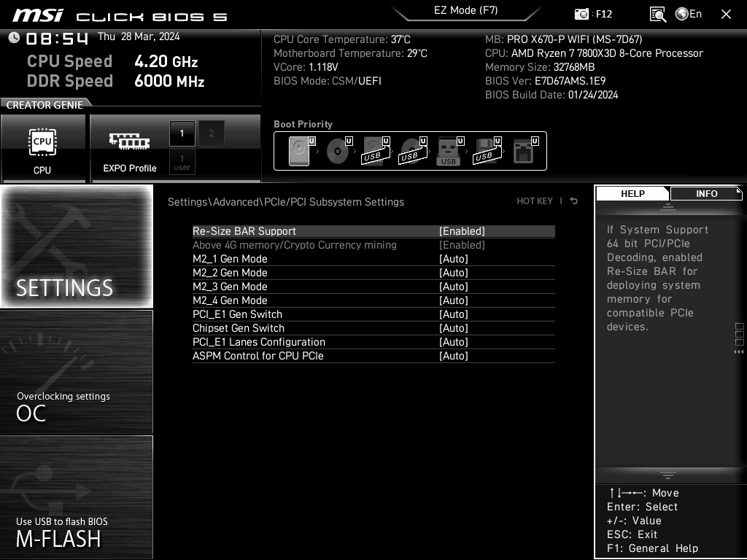The height and width of the screenshot is (560, 747).
Task: Select the optical disc boot device icon
Action: click(338, 151)
